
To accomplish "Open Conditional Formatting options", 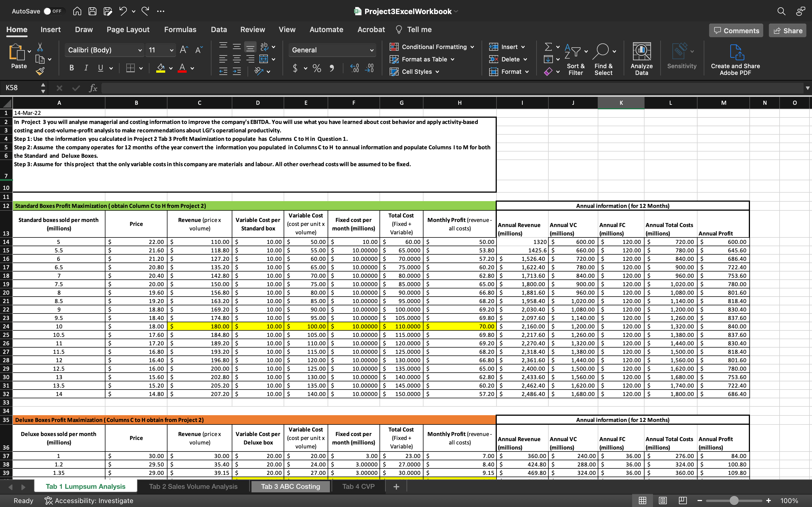I will coord(431,46).
